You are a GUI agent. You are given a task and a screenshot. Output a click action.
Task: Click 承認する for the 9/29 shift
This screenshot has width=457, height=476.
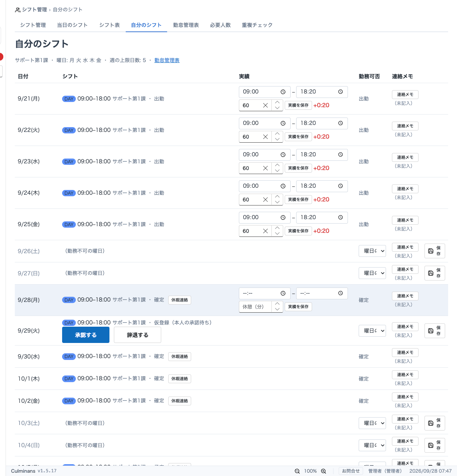tap(86, 335)
